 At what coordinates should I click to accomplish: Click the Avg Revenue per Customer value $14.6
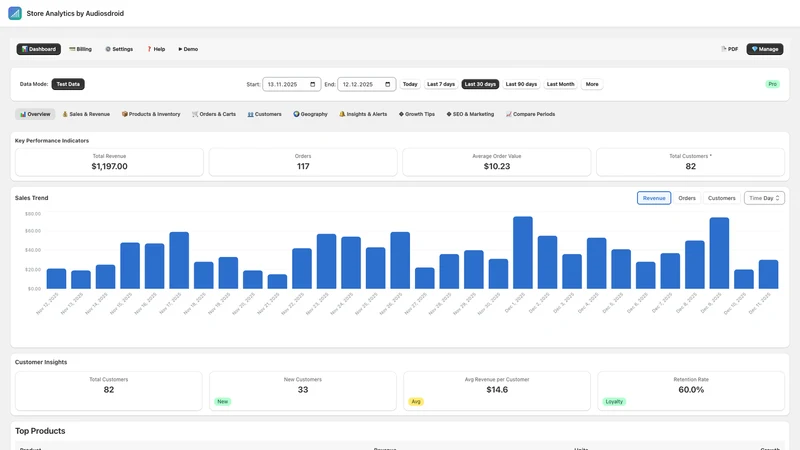[x=497, y=390]
